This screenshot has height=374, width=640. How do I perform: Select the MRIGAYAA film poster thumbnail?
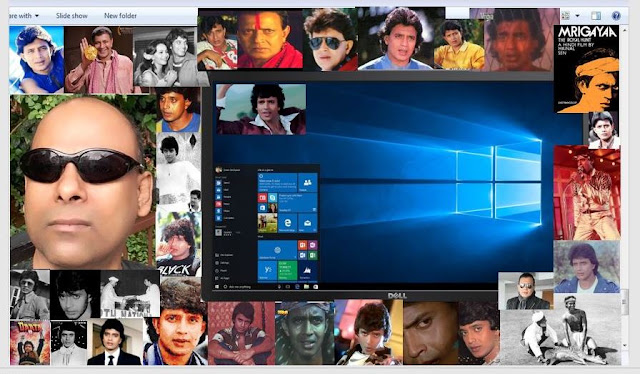586,69
